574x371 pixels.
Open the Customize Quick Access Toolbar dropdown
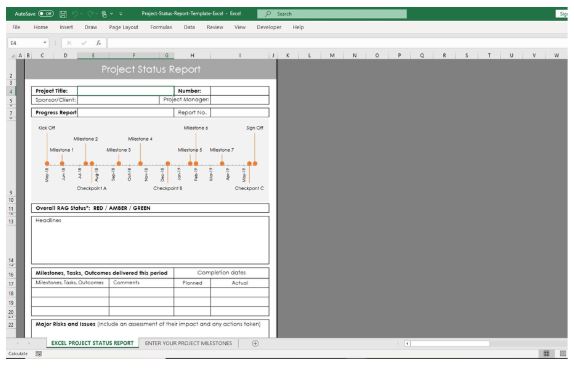pyautogui.click(x=121, y=14)
